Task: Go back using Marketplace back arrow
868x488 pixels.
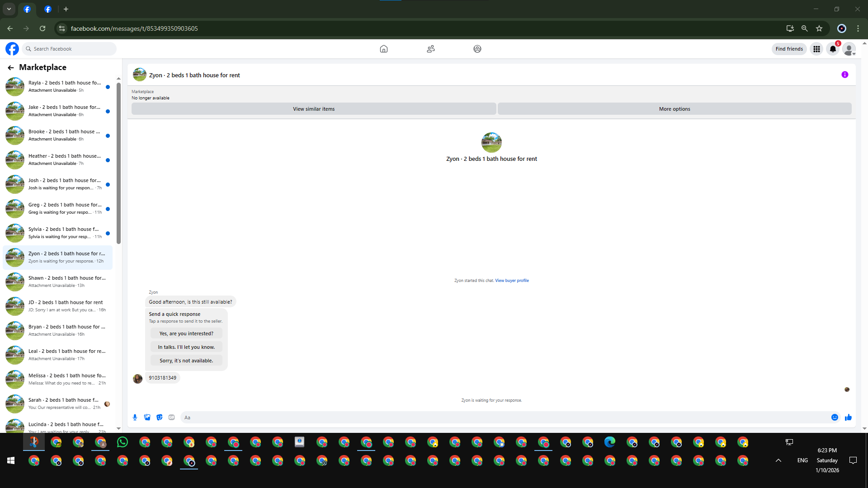Action: (x=10, y=67)
